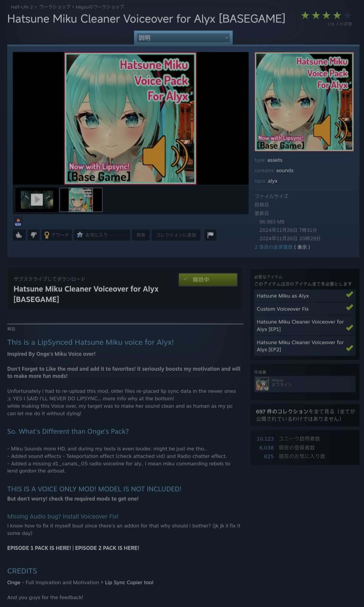Report item using the flag icon
This screenshot has width=364, height=607.
(x=210, y=235)
